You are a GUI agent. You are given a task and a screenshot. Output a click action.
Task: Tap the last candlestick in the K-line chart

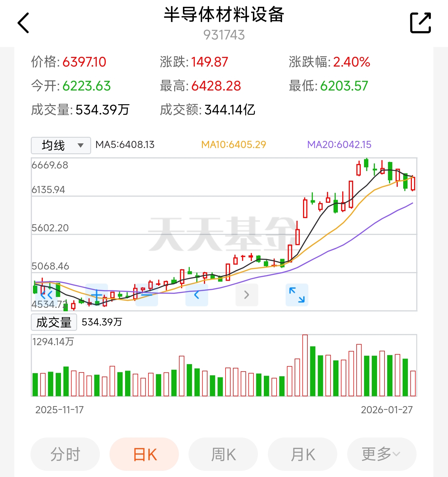pyautogui.click(x=413, y=183)
